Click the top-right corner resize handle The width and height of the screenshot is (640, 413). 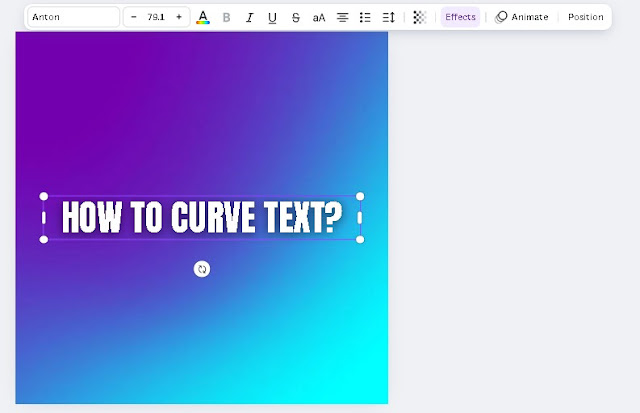click(x=360, y=196)
